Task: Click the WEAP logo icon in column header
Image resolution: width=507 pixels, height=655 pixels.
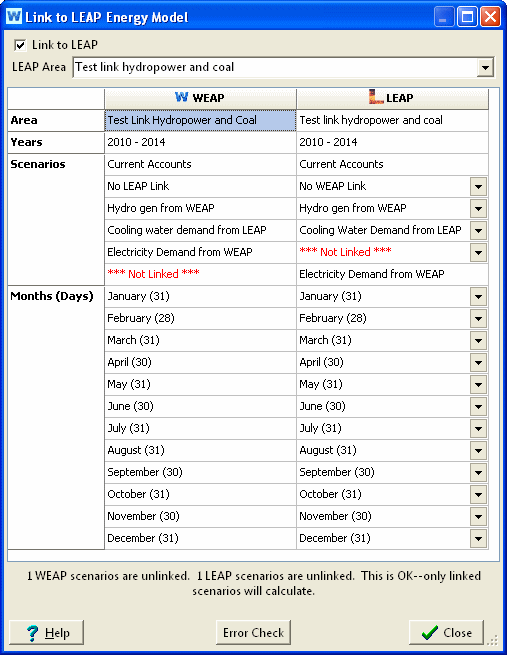Action: point(182,97)
